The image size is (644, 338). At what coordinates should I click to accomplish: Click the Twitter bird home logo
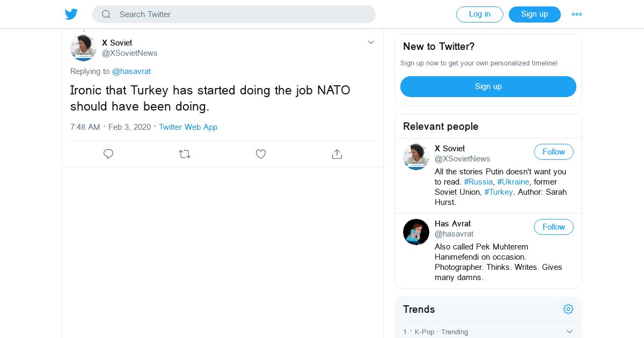[x=71, y=14]
